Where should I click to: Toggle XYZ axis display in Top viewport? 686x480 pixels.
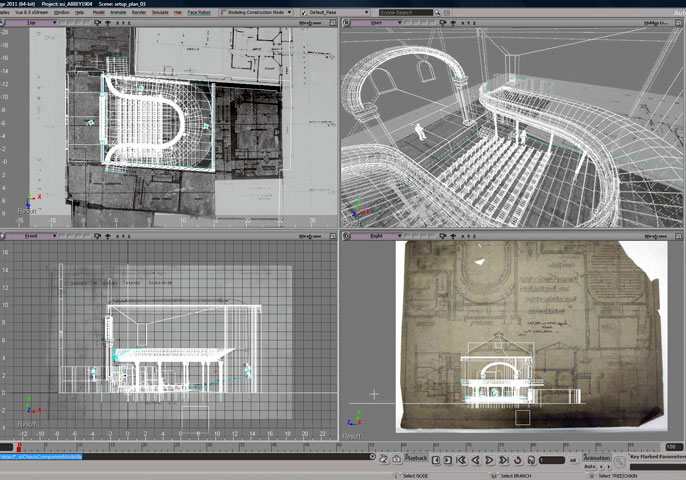pos(123,23)
